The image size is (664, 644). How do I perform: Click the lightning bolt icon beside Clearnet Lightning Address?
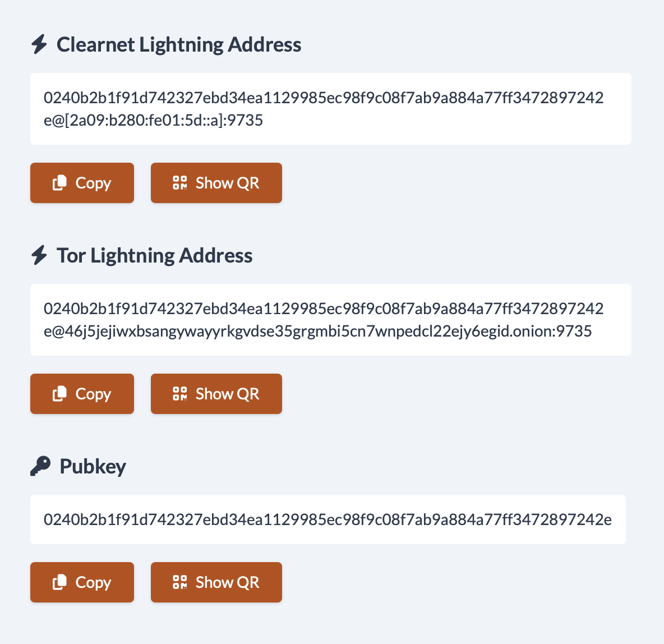click(39, 44)
